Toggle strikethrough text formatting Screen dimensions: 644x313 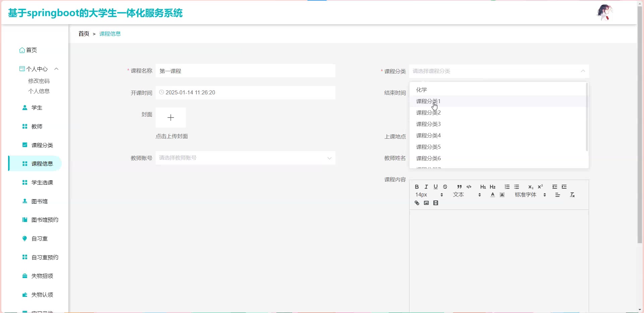[x=445, y=187]
